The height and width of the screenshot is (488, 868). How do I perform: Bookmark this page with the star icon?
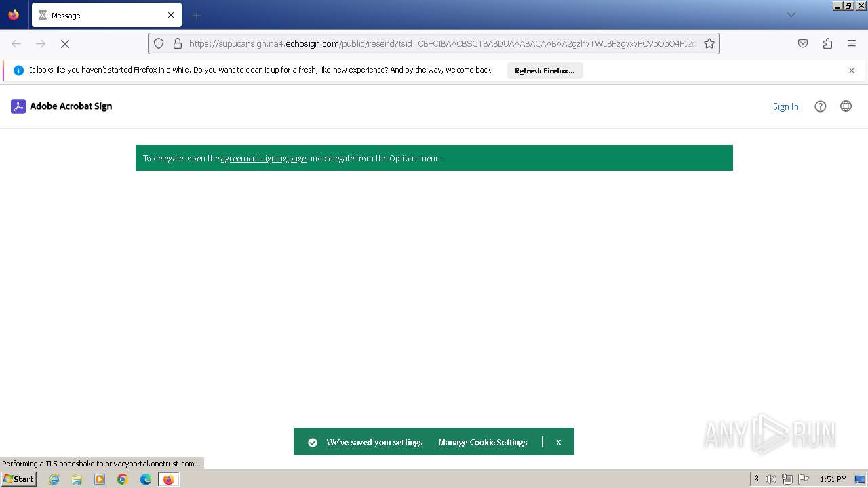click(x=709, y=43)
